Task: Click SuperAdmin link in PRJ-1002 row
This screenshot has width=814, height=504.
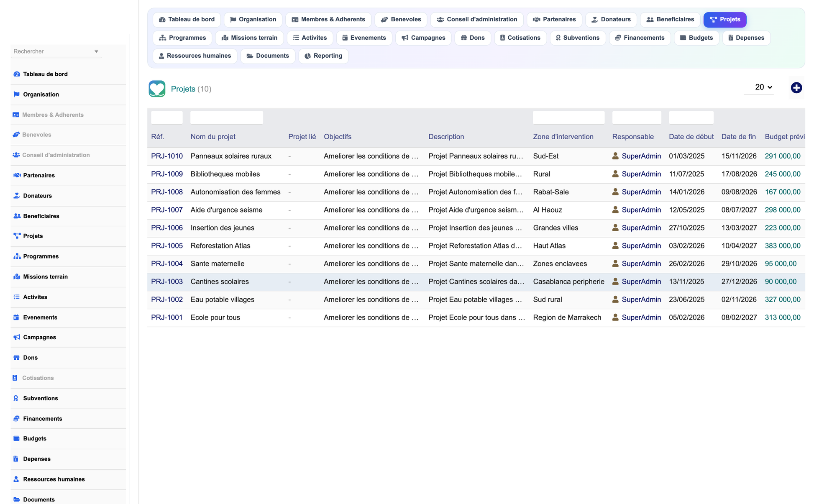Action: (x=641, y=300)
